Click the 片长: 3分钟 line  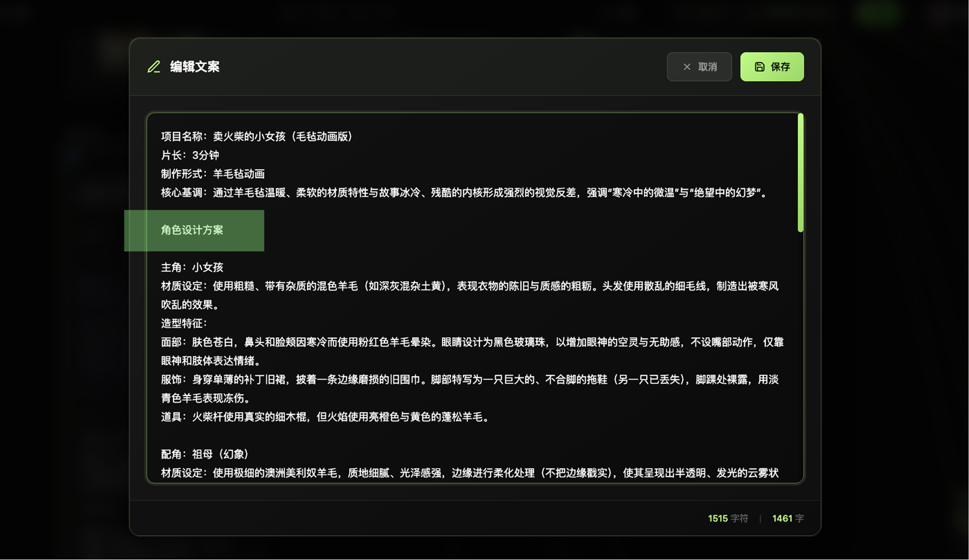[x=190, y=155]
